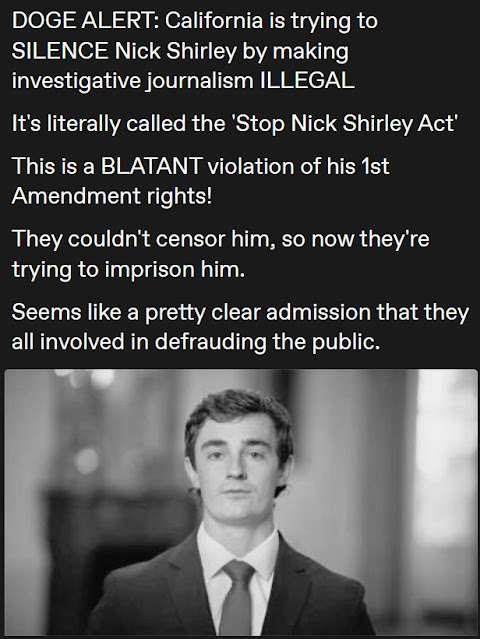Image resolution: width=480 pixels, height=639 pixels.
Task: Click the man's tie in the photo
Action: click(x=238, y=596)
